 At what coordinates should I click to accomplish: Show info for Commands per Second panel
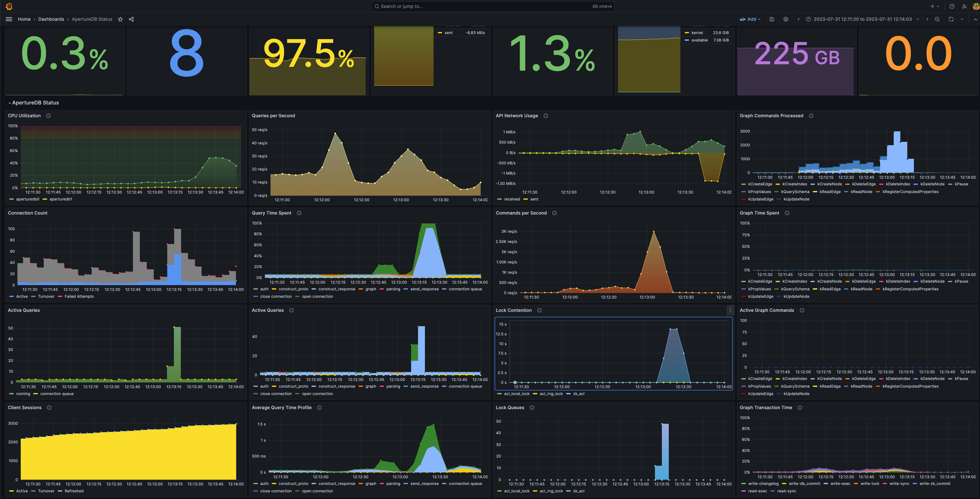[x=554, y=213]
